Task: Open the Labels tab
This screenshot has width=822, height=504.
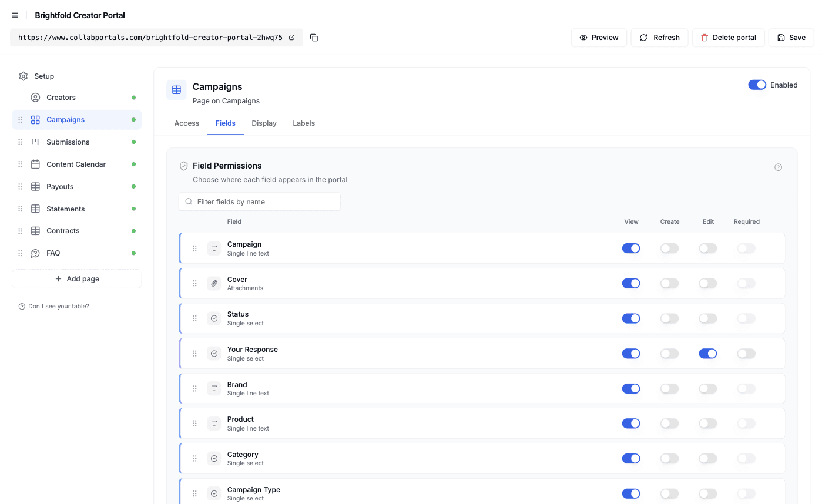Action: 304,123
